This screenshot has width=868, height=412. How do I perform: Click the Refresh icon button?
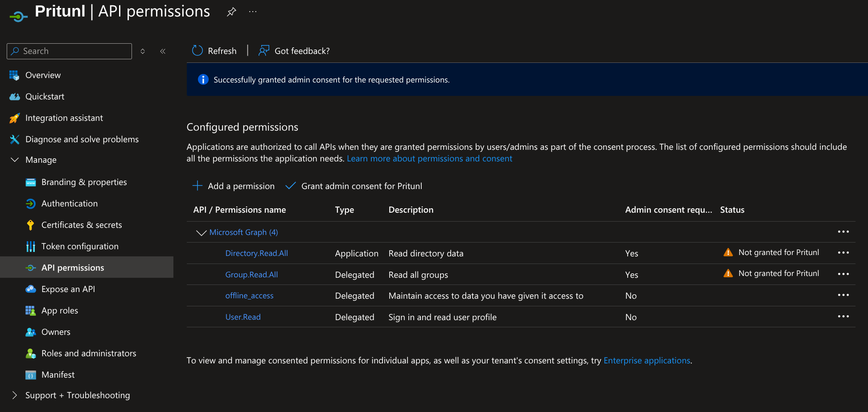coord(197,51)
